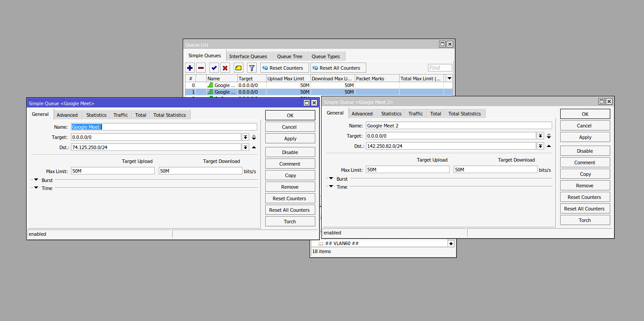Collapse Dst. field arrow in Google Meet window
This screenshot has height=321, width=644.
click(x=254, y=147)
